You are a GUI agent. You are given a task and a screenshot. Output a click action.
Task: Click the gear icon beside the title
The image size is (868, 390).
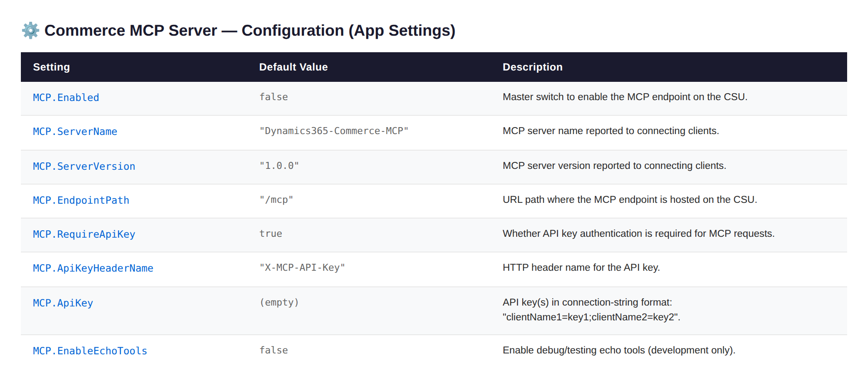[30, 30]
